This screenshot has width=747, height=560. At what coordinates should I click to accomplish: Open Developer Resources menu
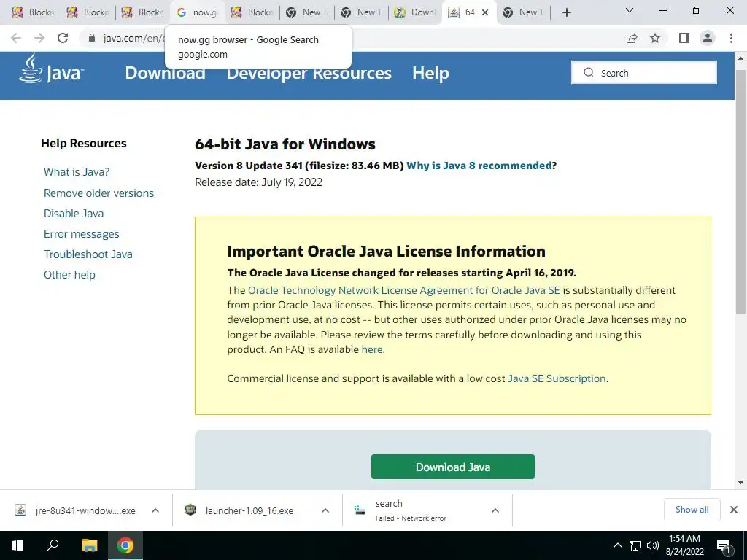[309, 73]
